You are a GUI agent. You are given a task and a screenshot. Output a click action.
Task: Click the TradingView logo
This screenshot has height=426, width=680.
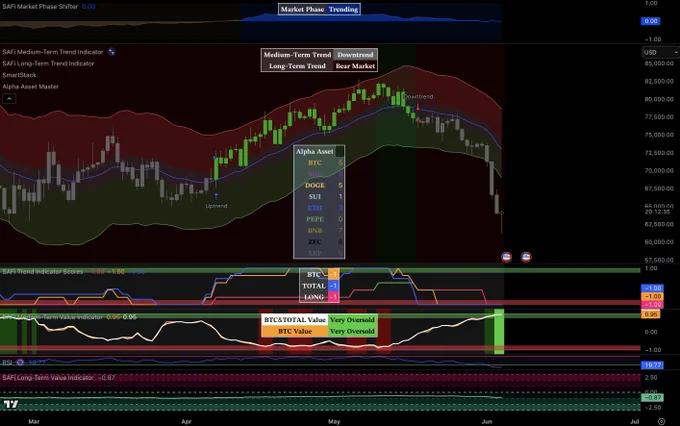coord(11,404)
